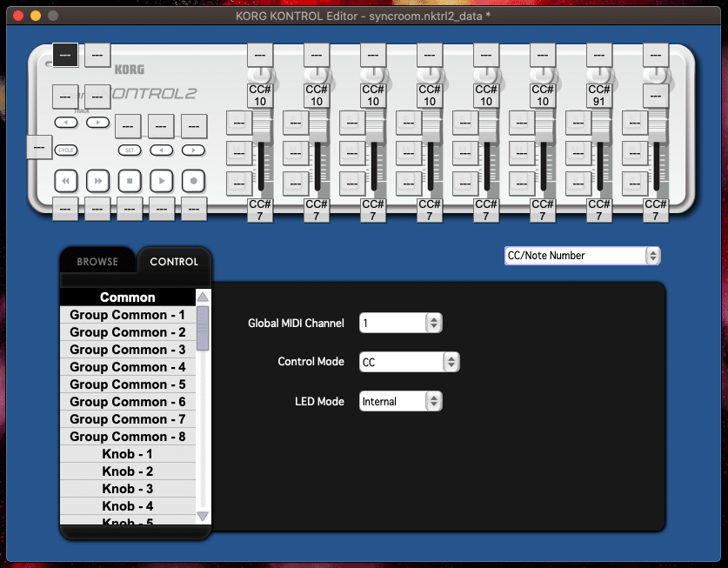Click the label box left of the CYCLE button
Viewport: 728px width, 568px height.
tap(39, 147)
